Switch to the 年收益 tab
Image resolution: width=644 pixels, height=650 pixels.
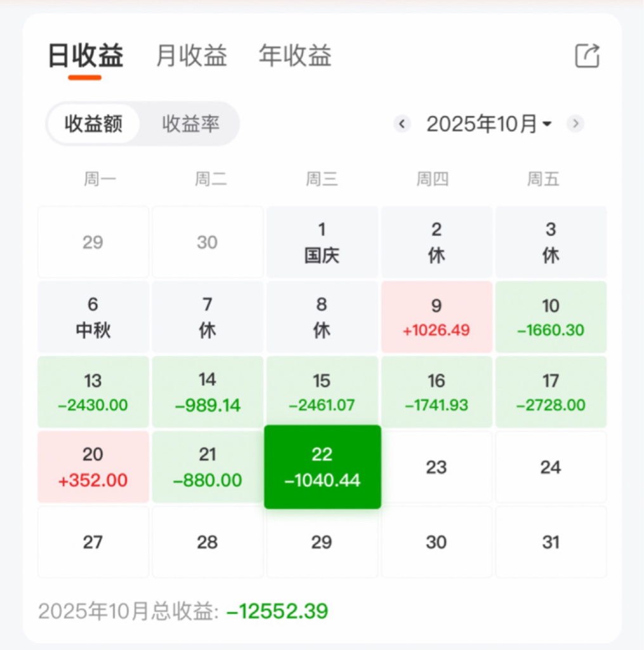[x=295, y=56]
